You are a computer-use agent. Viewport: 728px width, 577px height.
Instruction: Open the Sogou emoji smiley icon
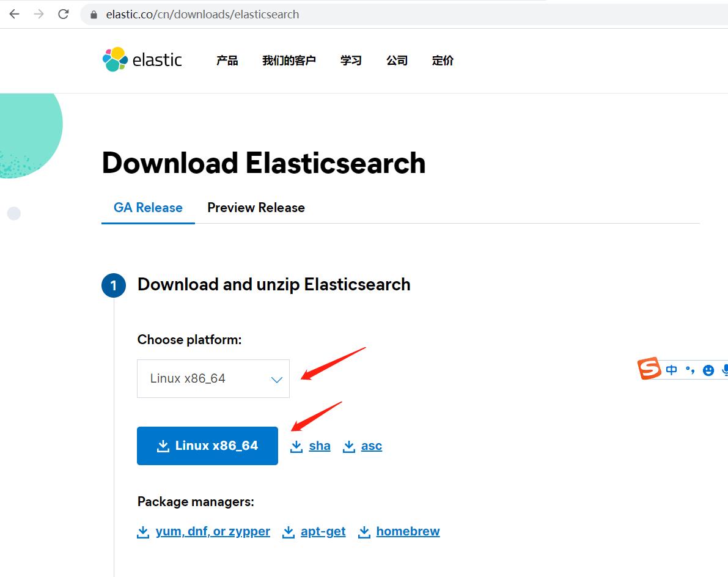[708, 370]
